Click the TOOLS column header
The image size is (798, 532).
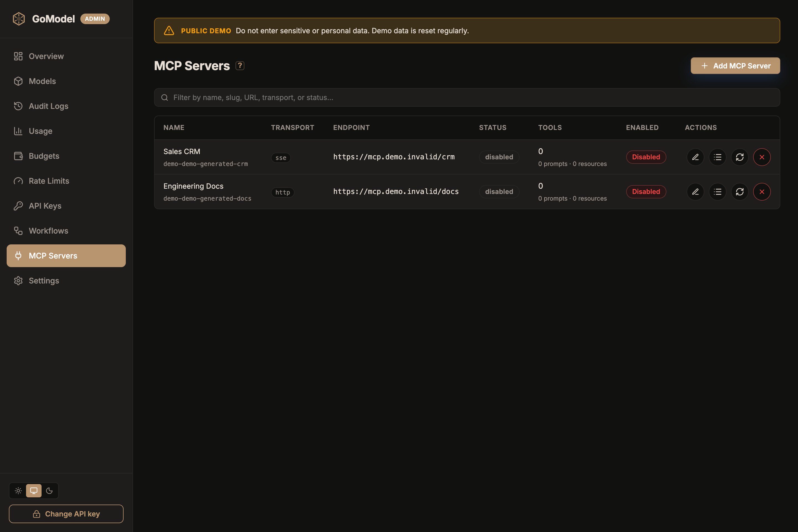point(550,127)
